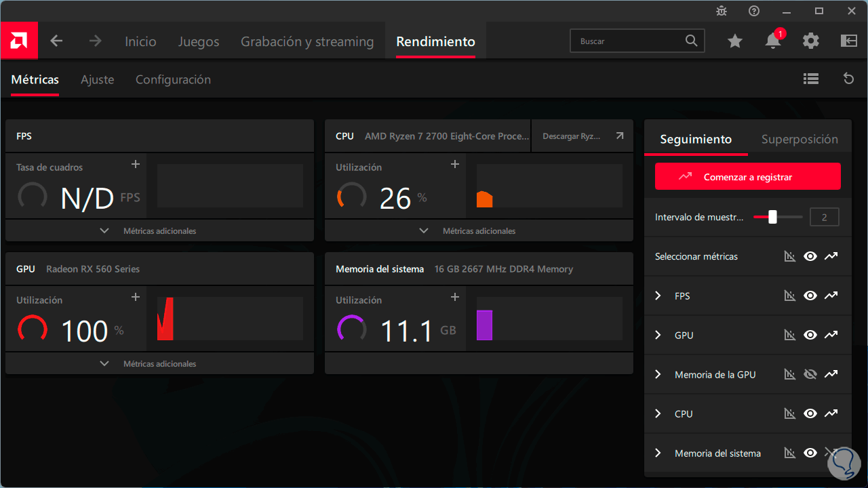The image size is (868, 488).
Task: Hide FPS metric with eye icon
Action: pyautogui.click(x=810, y=296)
